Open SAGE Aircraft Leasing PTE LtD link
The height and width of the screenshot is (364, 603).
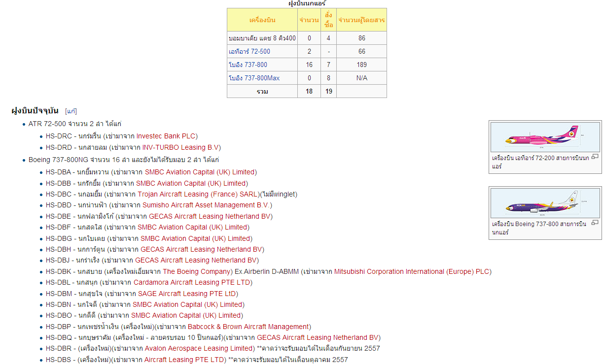click(x=186, y=294)
